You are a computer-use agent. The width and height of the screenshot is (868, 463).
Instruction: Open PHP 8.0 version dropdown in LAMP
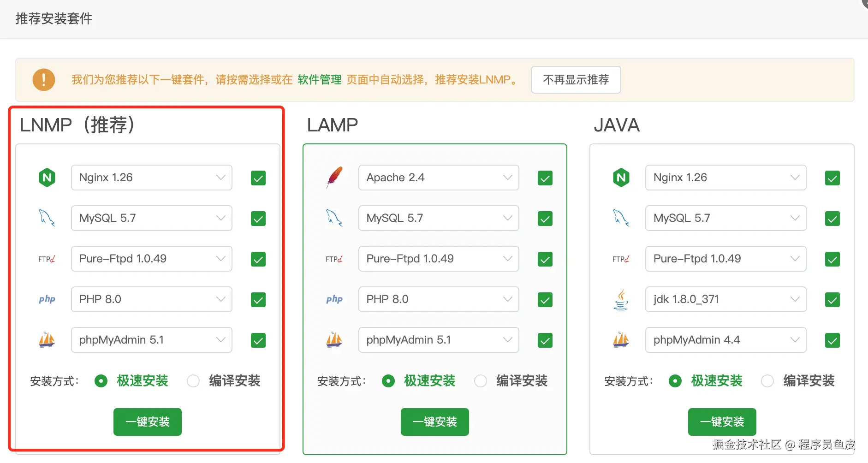pyautogui.click(x=439, y=299)
